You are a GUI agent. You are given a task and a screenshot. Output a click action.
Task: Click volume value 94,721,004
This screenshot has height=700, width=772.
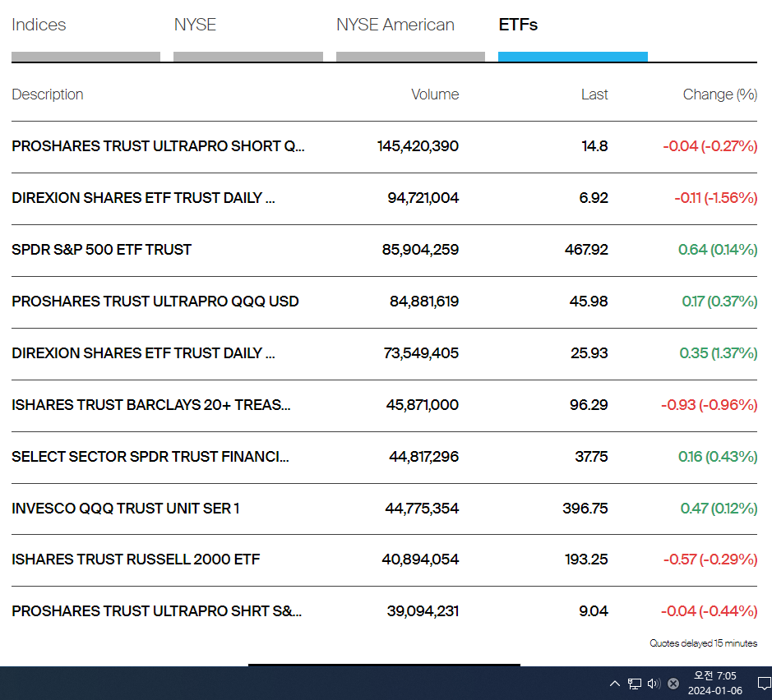tap(423, 198)
